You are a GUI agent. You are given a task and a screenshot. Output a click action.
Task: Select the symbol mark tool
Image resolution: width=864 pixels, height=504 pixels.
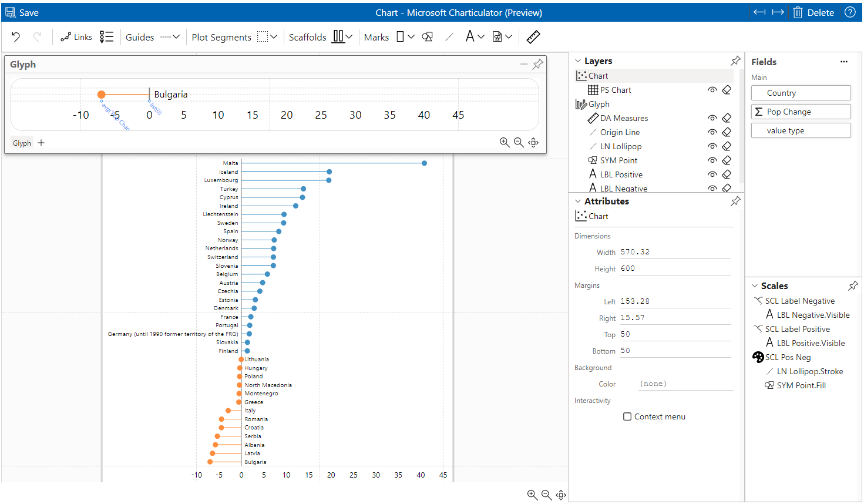tap(426, 36)
